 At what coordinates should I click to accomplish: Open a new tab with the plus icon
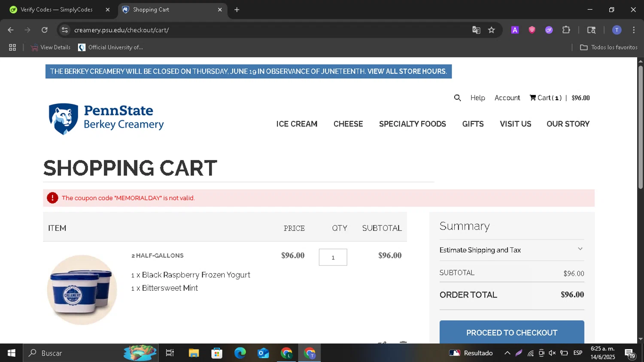point(237,9)
